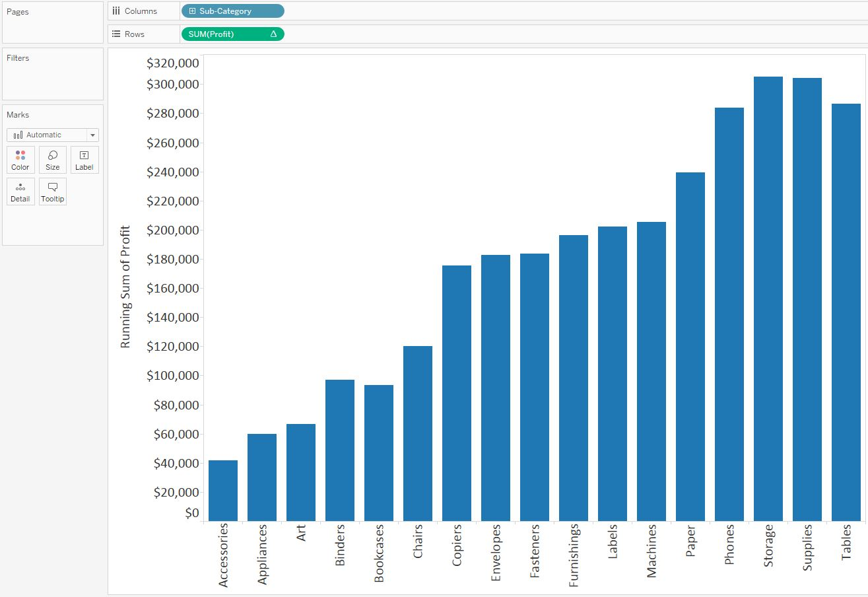
Task: Select the Tables bar in the chart
Action: click(846, 310)
